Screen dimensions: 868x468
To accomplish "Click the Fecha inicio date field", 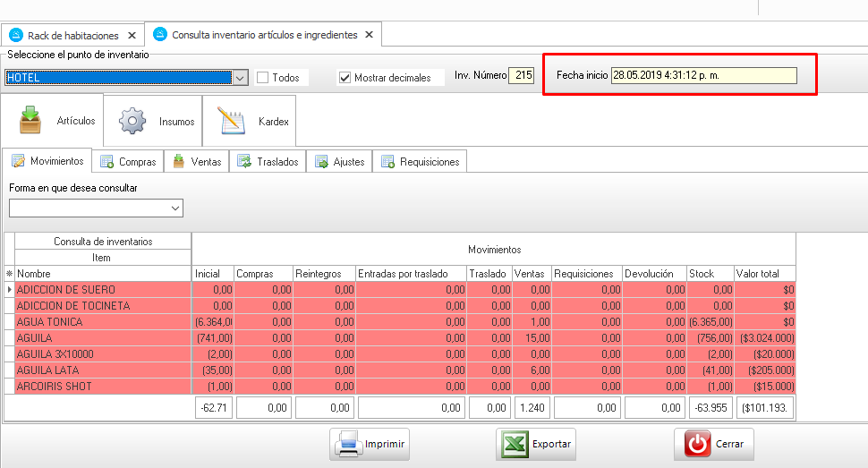I will point(703,76).
